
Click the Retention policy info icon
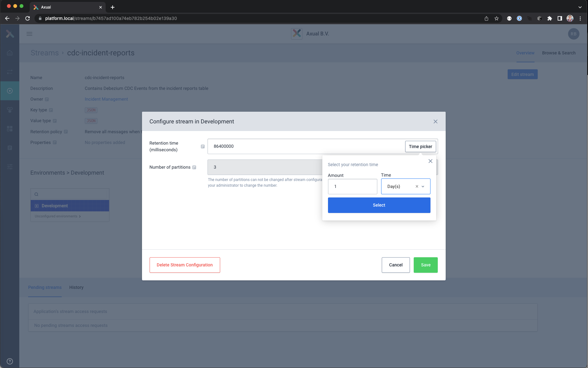click(x=66, y=132)
